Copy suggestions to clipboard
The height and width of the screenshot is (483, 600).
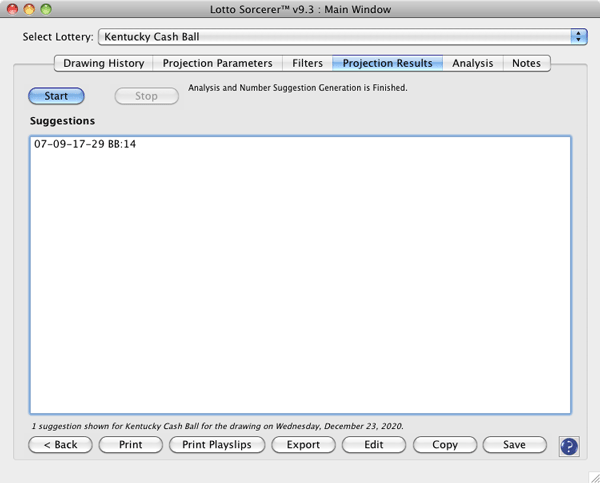point(445,445)
